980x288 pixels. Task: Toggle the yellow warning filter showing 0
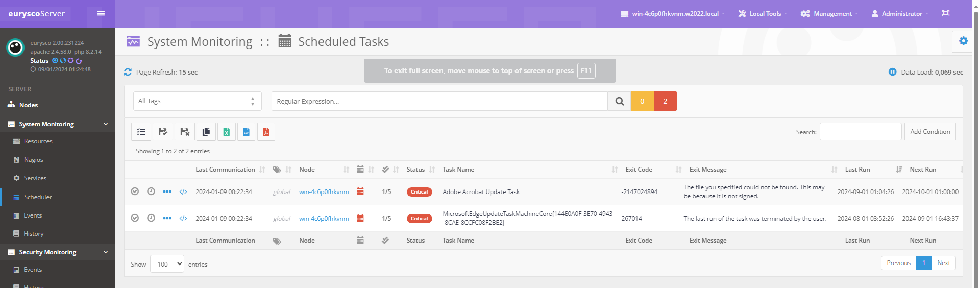[x=642, y=101]
